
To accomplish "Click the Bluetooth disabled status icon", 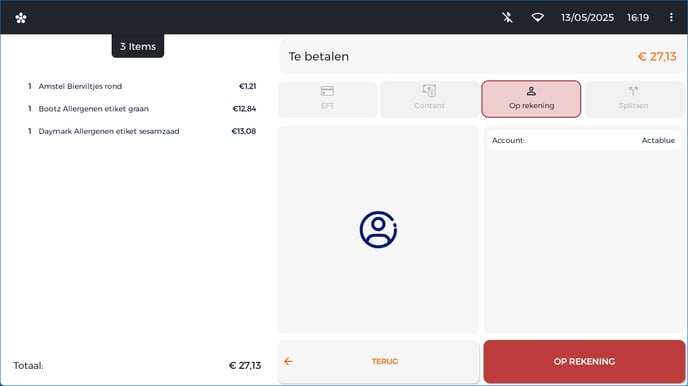I will click(507, 18).
